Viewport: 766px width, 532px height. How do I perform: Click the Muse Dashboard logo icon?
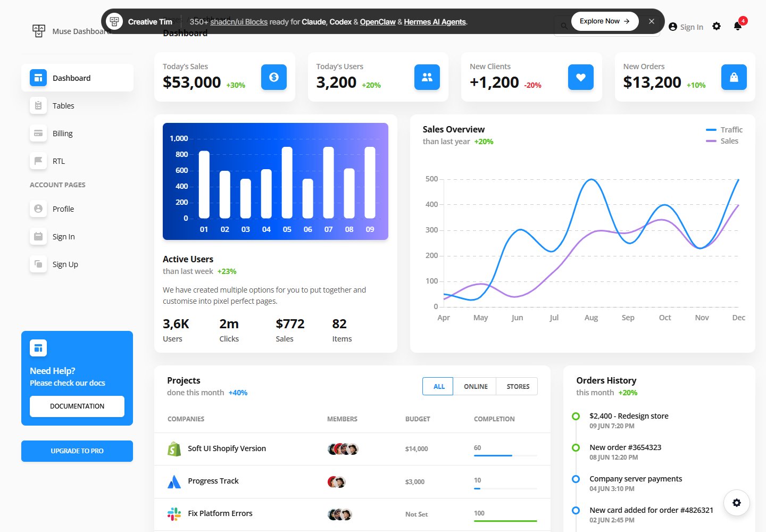tap(39, 31)
